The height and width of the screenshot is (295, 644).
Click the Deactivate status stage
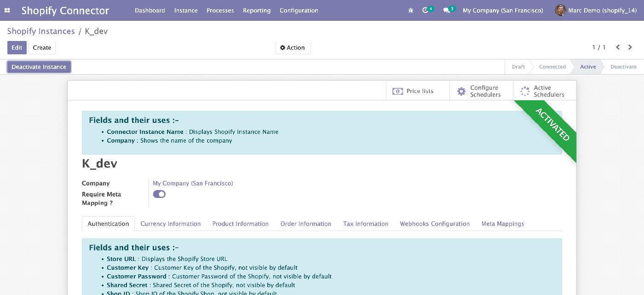623,67
